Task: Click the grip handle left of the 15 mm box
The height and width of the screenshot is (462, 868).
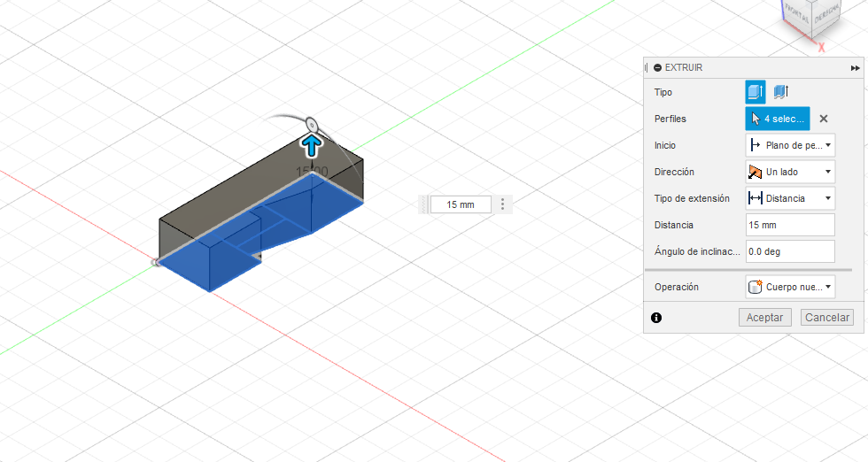Action: click(x=424, y=204)
